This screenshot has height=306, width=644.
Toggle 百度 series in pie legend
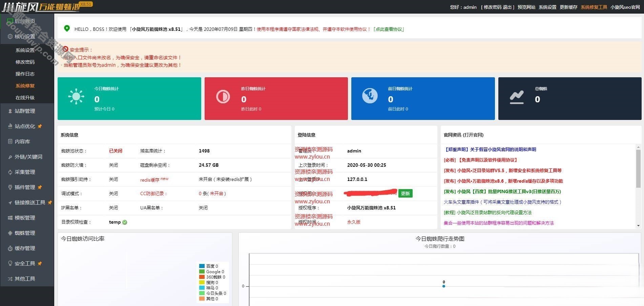208,266
